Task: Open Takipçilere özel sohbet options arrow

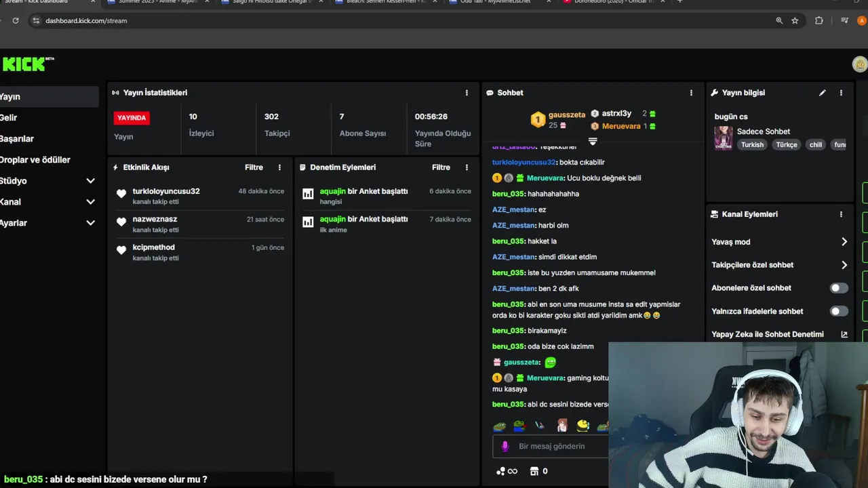Action: click(x=844, y=265)
